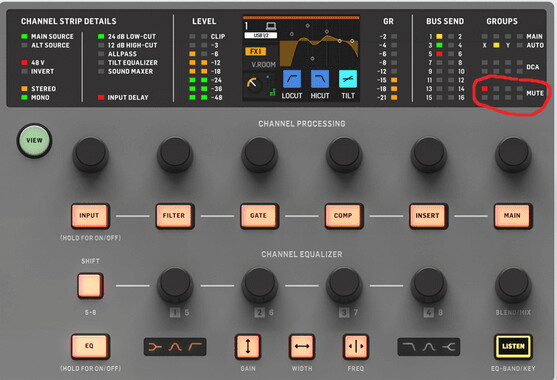Click the TILT EQUALIZER label
Image resolution: width=557 pixels, height=380 pixels.
(x=133, y=63)
